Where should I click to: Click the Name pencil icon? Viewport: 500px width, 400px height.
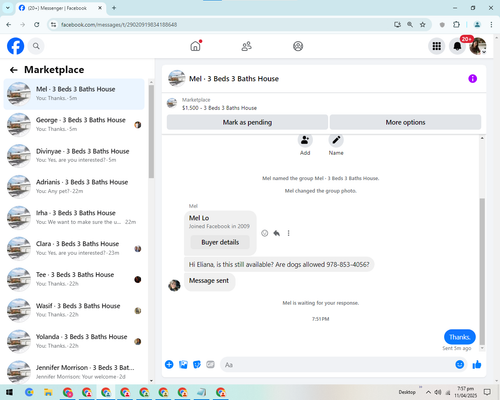(x=336, y=140)
